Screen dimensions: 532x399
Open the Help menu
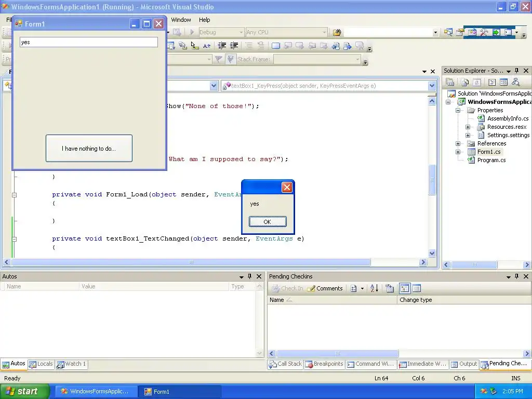(x=204, y=20)
